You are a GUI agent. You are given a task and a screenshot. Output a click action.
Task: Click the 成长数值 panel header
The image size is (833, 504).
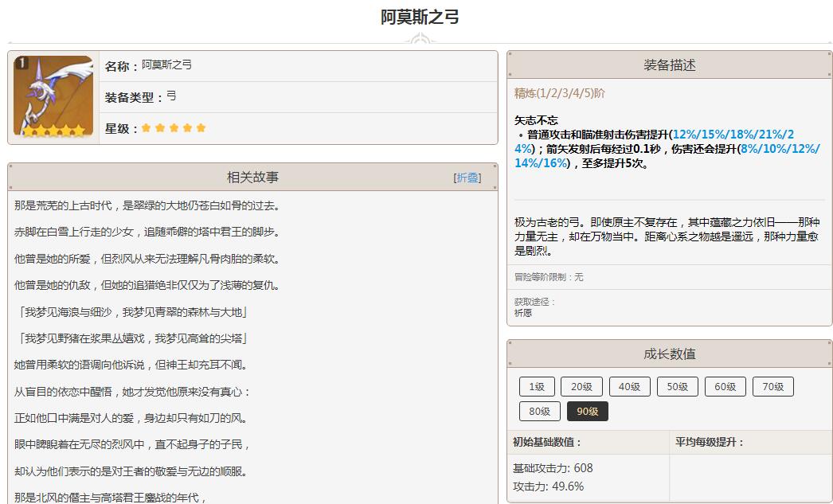(x=670, y=354)
